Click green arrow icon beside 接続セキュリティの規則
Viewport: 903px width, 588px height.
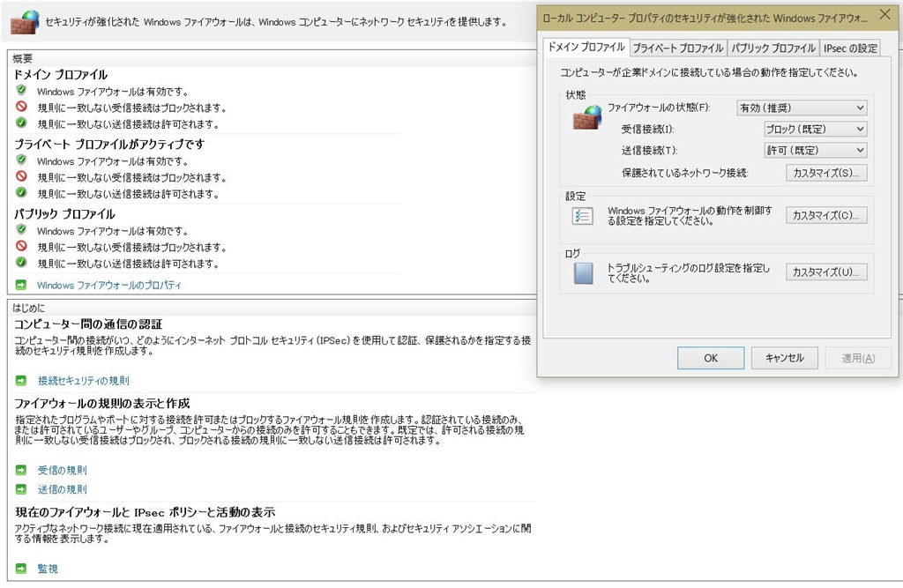tap(21, 380)
